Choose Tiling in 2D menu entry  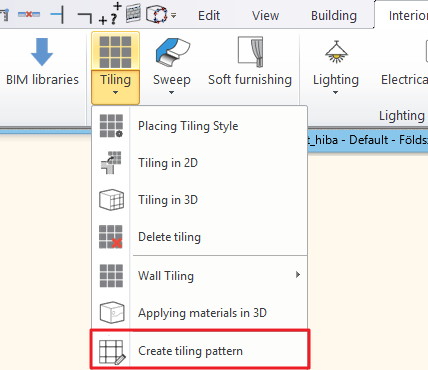[x=199, y=163]
